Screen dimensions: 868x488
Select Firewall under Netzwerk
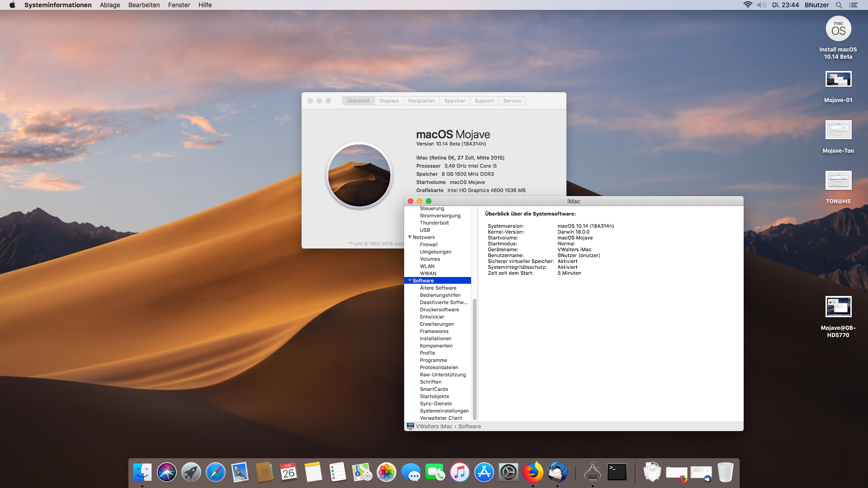pyautogui.click(x=429, y=244)
